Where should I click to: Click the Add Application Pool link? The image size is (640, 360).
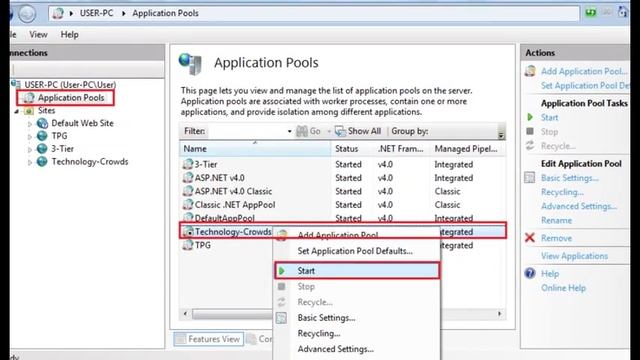[584, 71]
